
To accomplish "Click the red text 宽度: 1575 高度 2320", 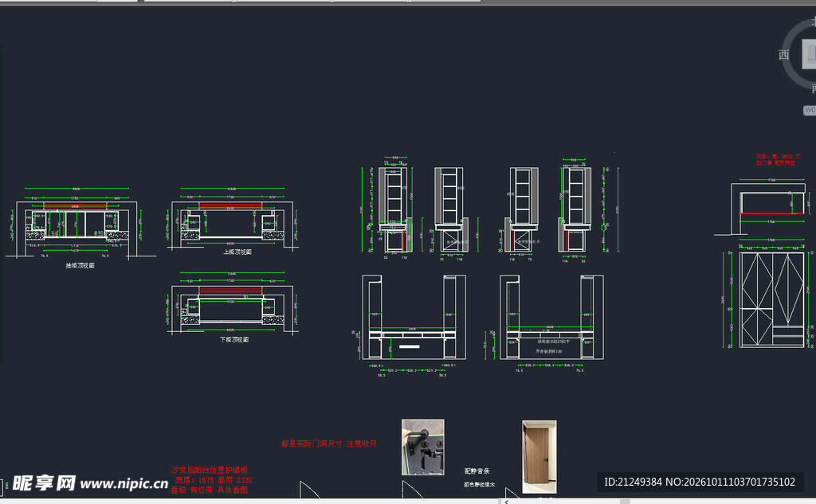I will point(214,480).
